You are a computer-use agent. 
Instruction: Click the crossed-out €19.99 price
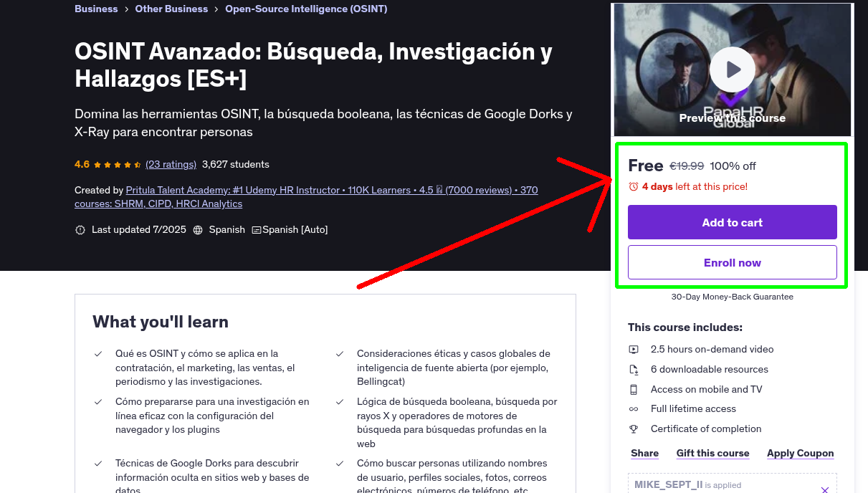coord(687,166)
